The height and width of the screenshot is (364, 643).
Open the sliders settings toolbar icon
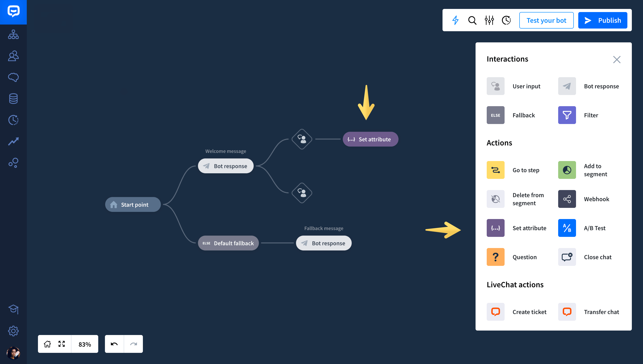(x=489, y=20)
